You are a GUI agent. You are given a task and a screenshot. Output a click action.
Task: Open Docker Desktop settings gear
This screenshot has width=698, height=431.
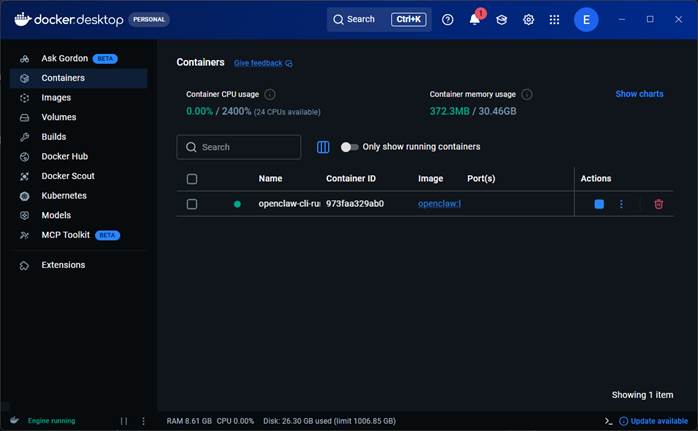(529, 19)
